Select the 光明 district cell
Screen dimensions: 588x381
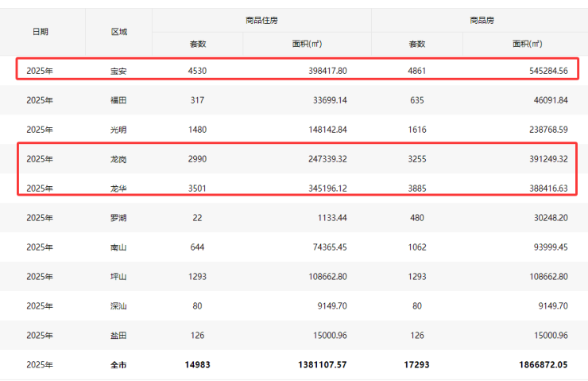[x=118, y=130]
